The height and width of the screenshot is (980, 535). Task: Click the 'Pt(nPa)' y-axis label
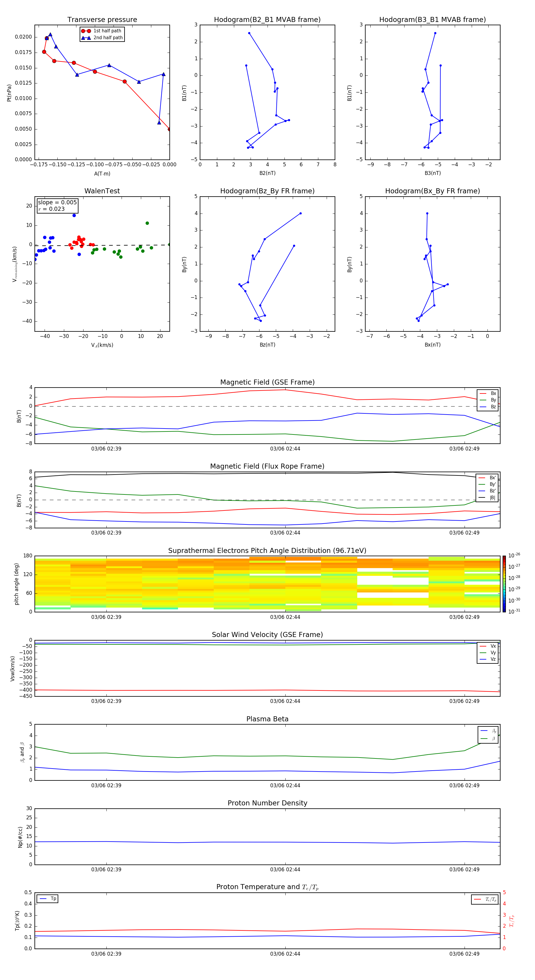[9, 93]
